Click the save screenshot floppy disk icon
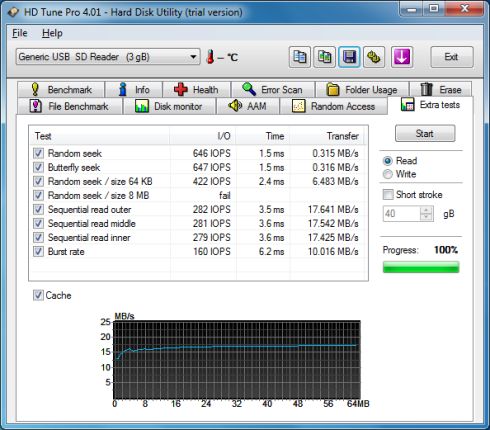The image size is (490, 430). [x=349, y=57]
